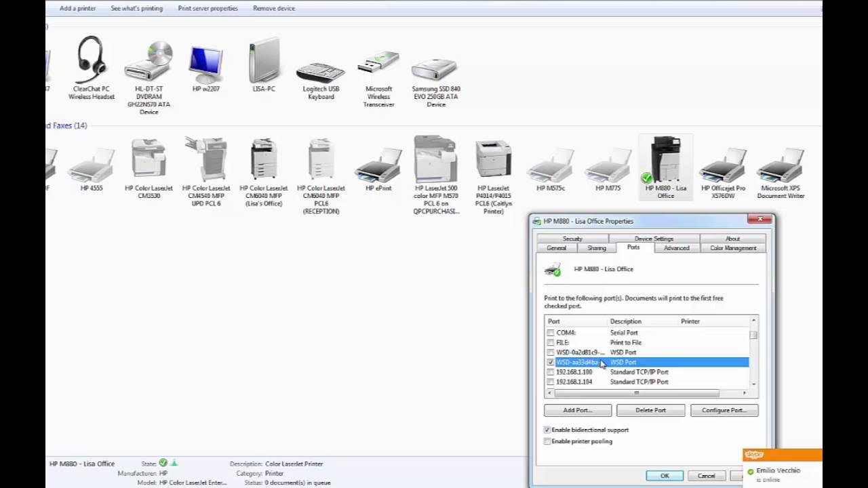Switch to the General tab
This screenshot has width=868, height=488.
click(556, 248)
